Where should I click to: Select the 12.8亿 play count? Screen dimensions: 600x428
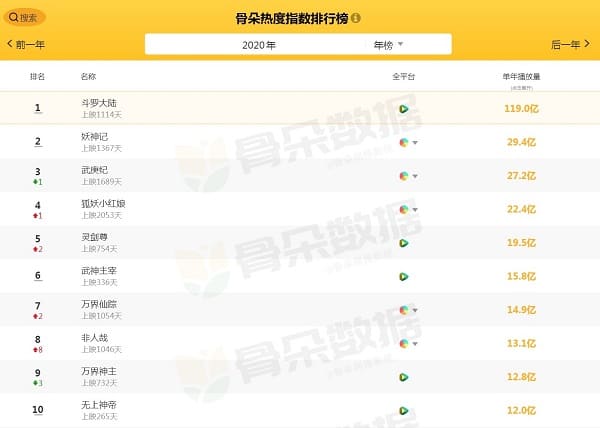pyautogui.click(x=521, y=377)
